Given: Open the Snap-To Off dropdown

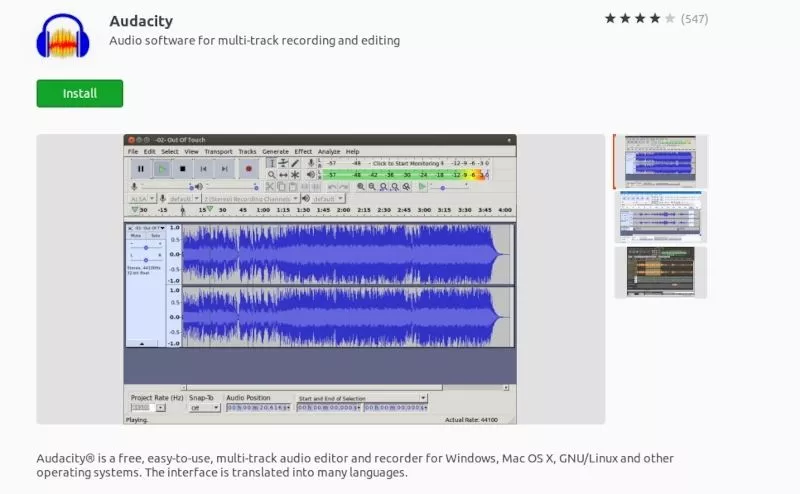Looking at the screenshot, I should pyautogui.click(x=204, y=408).
